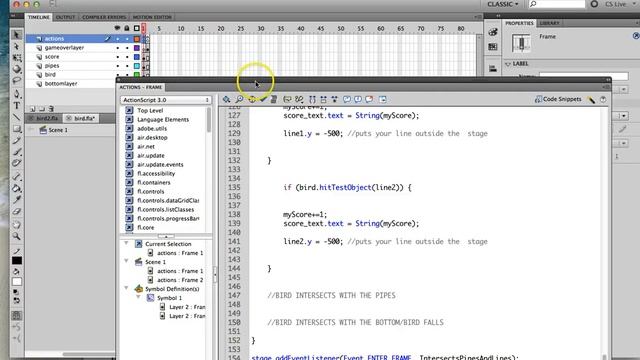This screenshot has height=360, width=640.
Task: Click the Stroke color black swatch
Action: [x=17, y=261]
